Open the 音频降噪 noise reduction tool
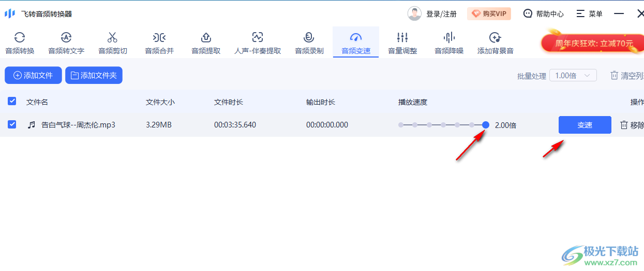This screenshot has width=644, height=271. click(449, 43)
